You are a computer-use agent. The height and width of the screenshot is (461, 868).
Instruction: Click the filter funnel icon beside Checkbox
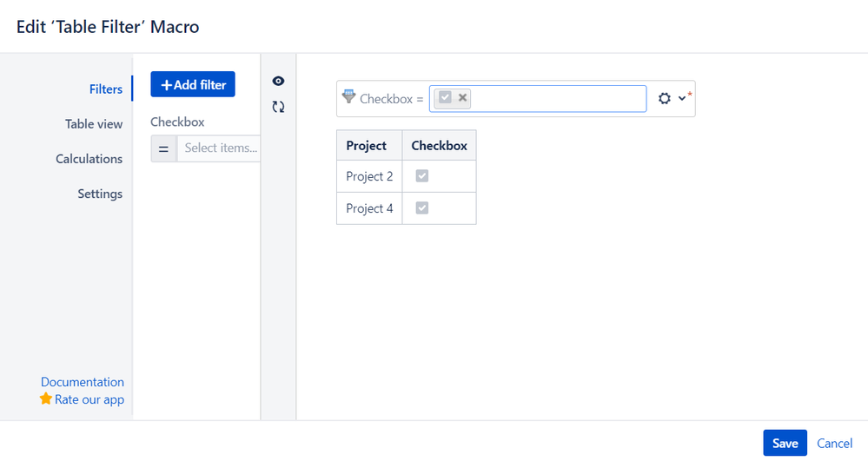[x=348, y=96]
